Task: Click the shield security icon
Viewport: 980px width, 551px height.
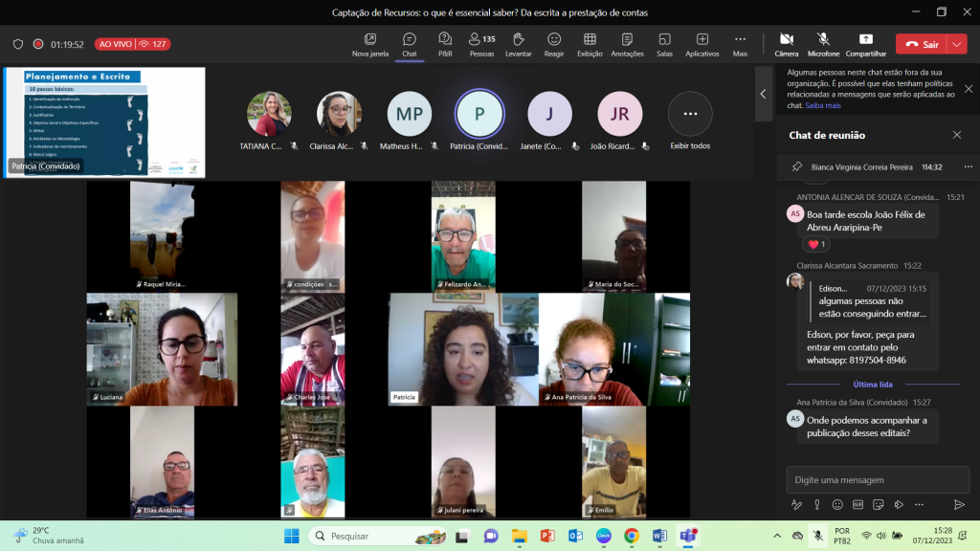Action: [x=18, y=44]
